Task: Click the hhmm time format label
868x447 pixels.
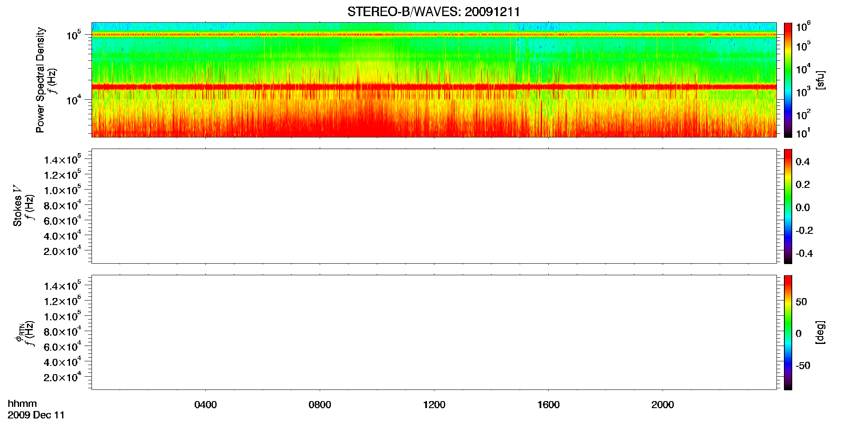Action: tap(22, 404)
